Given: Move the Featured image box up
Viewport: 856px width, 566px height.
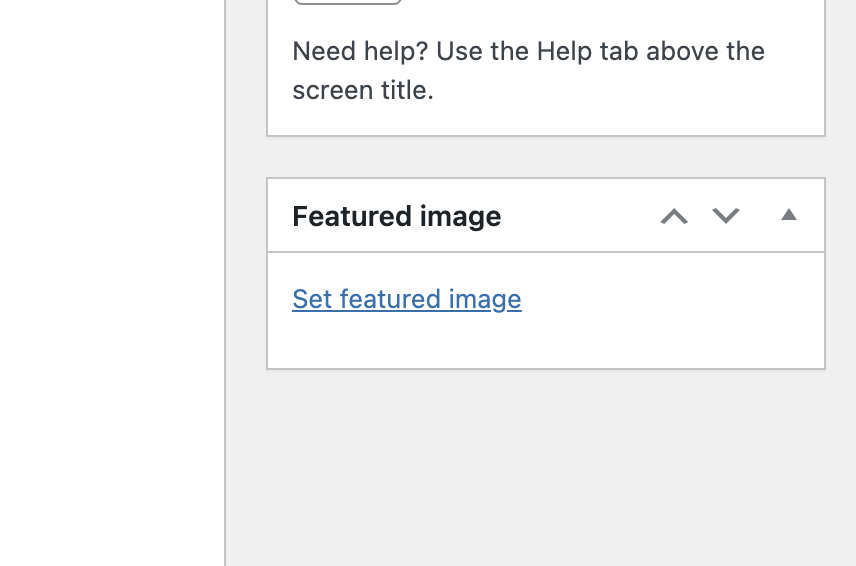Looking at the screenshot, I should (674, 216).
